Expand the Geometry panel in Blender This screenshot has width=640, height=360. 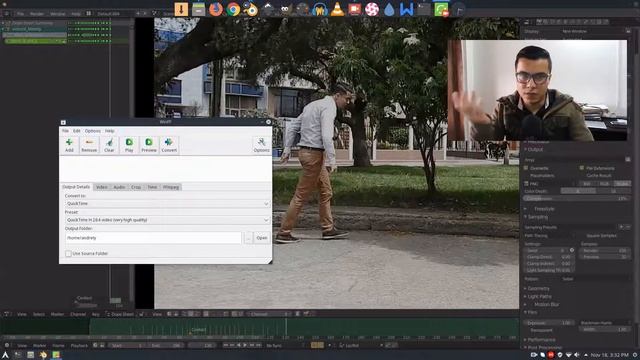pos(538,289)
